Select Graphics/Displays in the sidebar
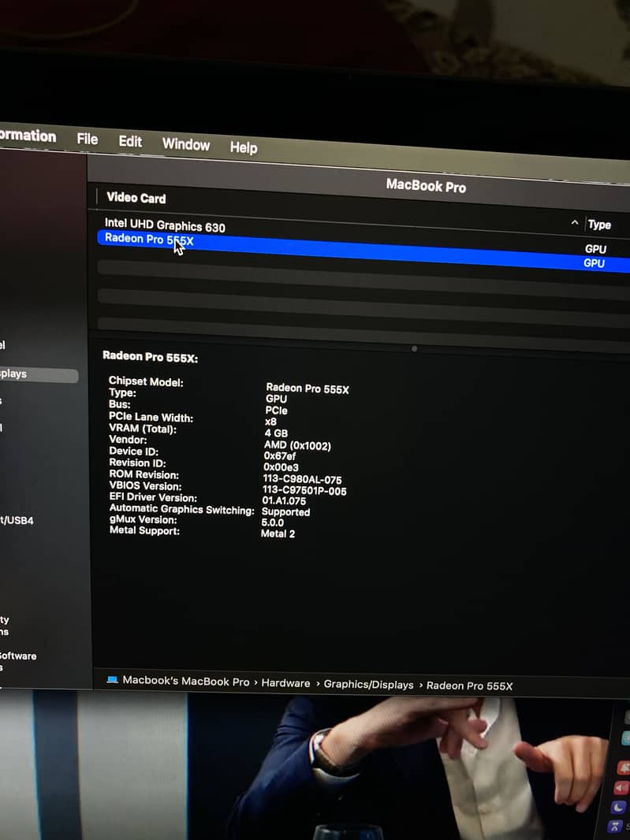Image resolution: width=630 pixels, height=840 pixels. point(39,374)
